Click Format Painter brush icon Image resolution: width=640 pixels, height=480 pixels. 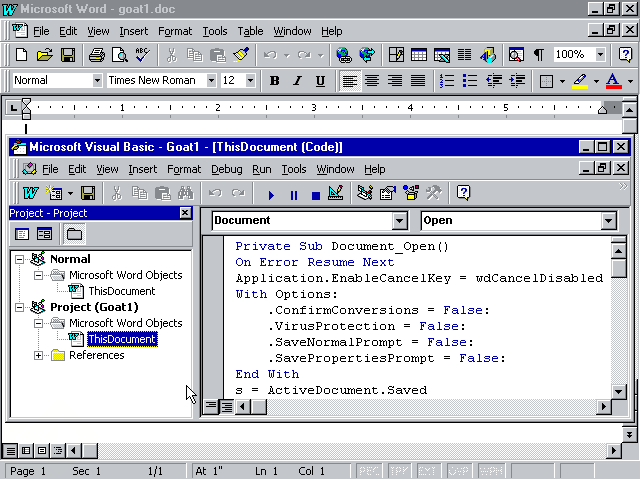point(241,55)
